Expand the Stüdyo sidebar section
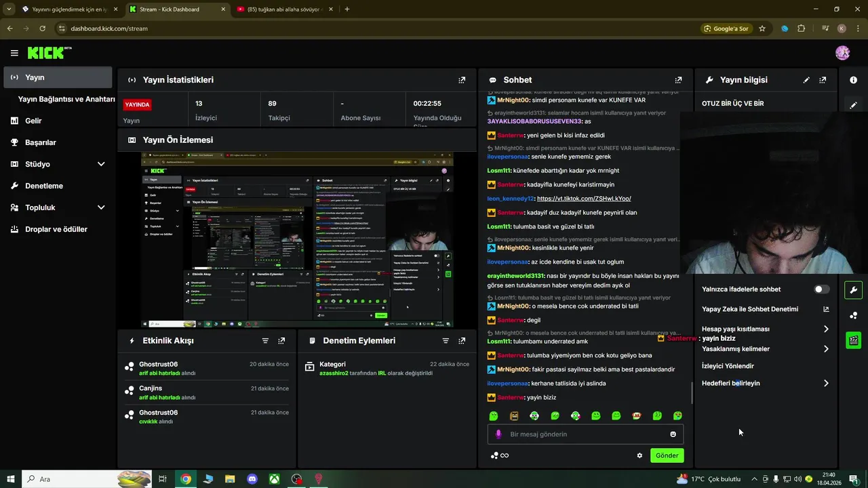 [101, 164]
